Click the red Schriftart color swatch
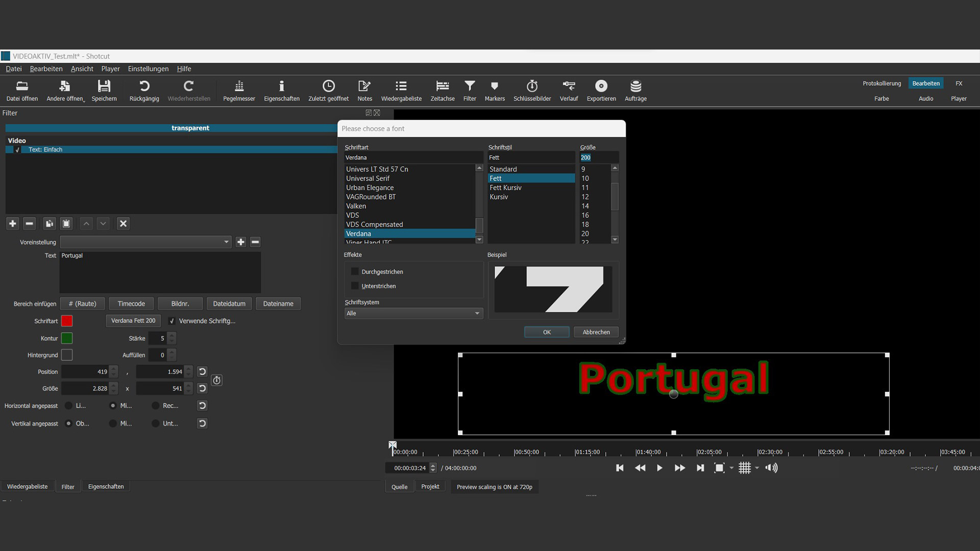980x551 pixels. click(x=67, y=321)
